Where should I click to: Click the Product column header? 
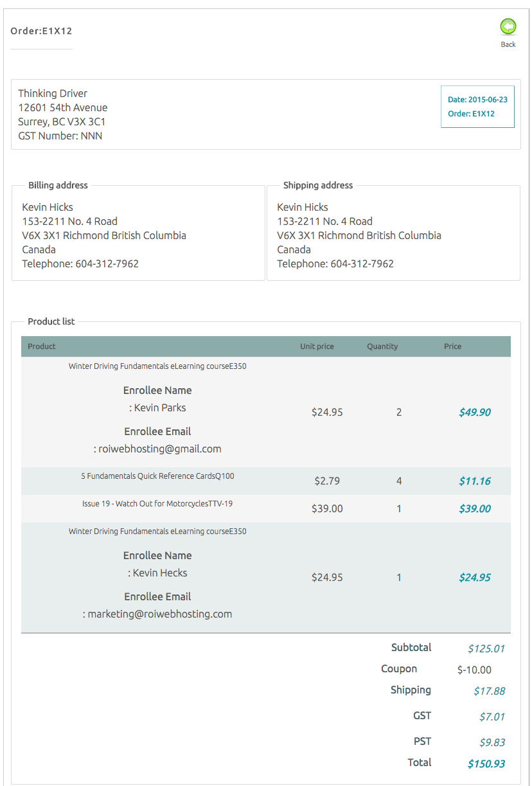(x=42, y=346)
